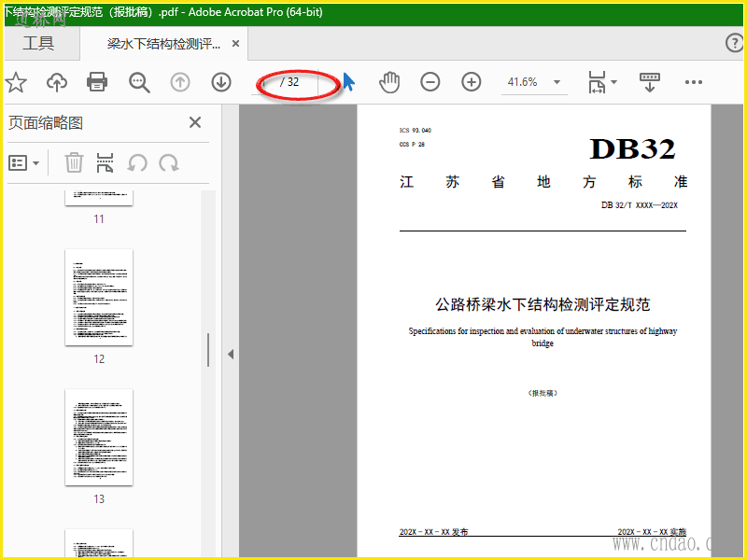Click the 页面缩略图 panel title
The width and height of the screenshot is (747, 560).
(x=46, y=123)
